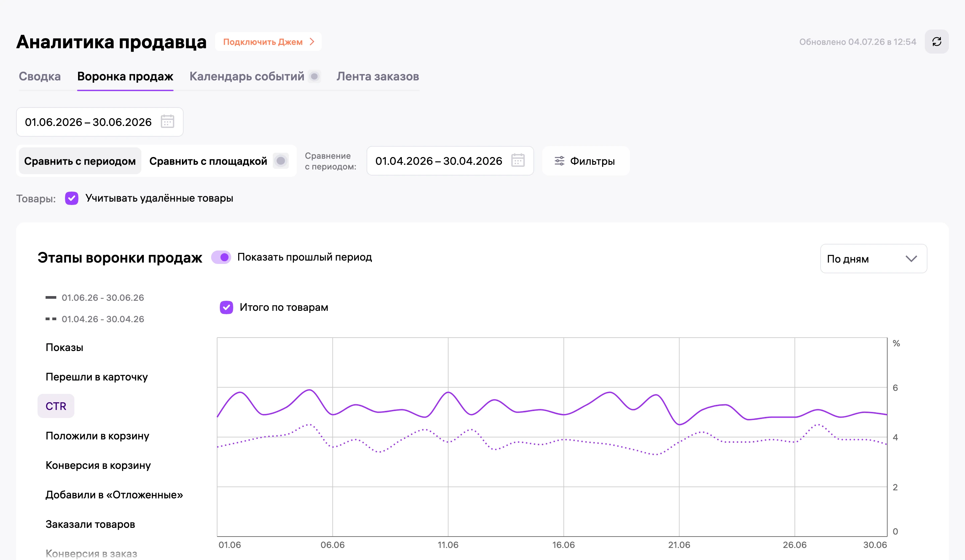Click Подключить Джем link
The width and height of the screenshot is (965, 560).
click(x=268, y=42)
